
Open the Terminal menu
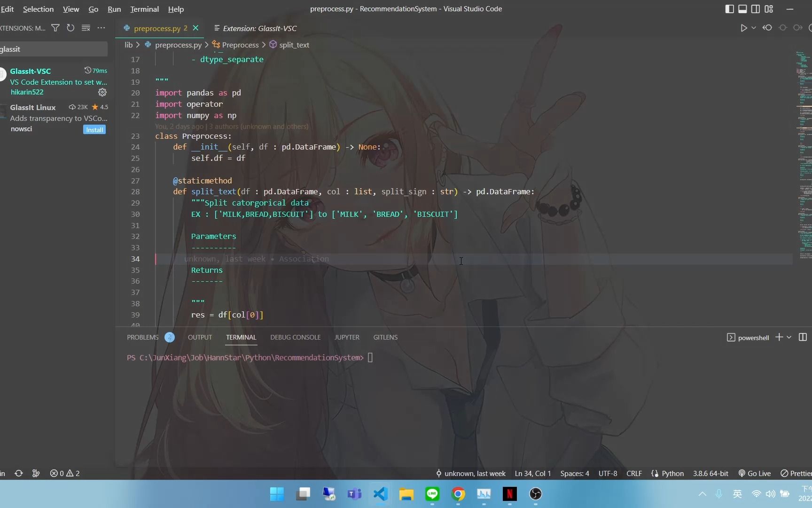(144, 9)
